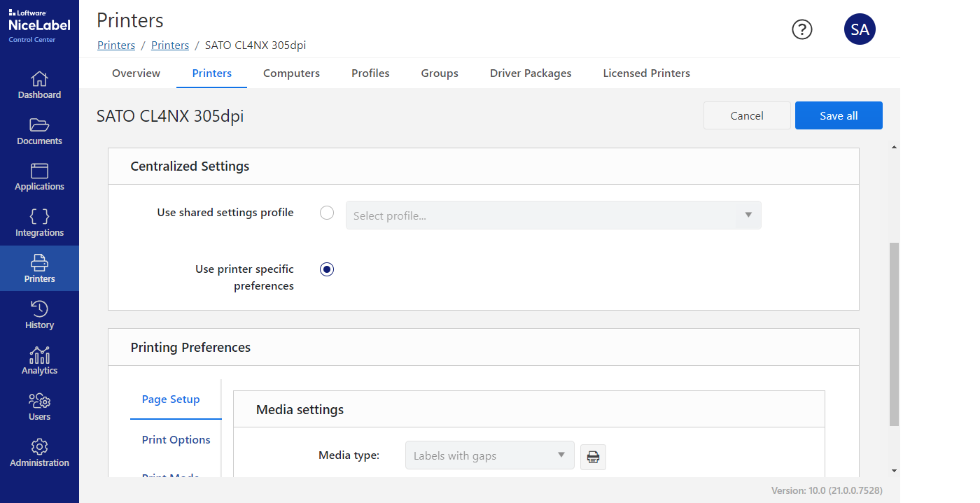This screenshot has height=503, width=980.
Task: Click the vertical scrollbar thumb
Action: point(894,334)
